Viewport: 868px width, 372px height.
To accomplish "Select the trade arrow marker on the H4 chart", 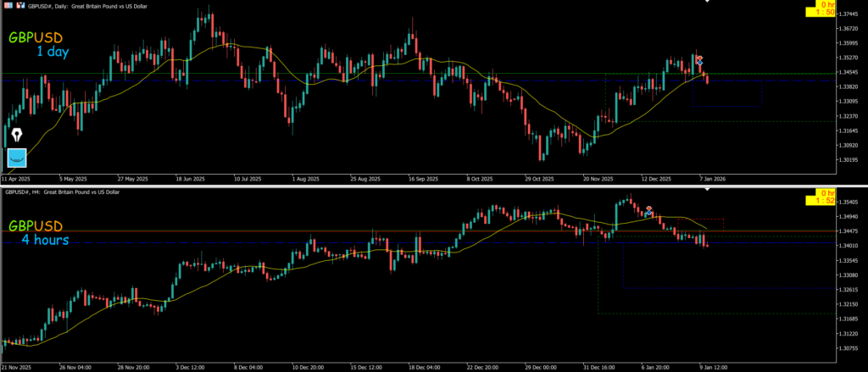I will 648,210.
